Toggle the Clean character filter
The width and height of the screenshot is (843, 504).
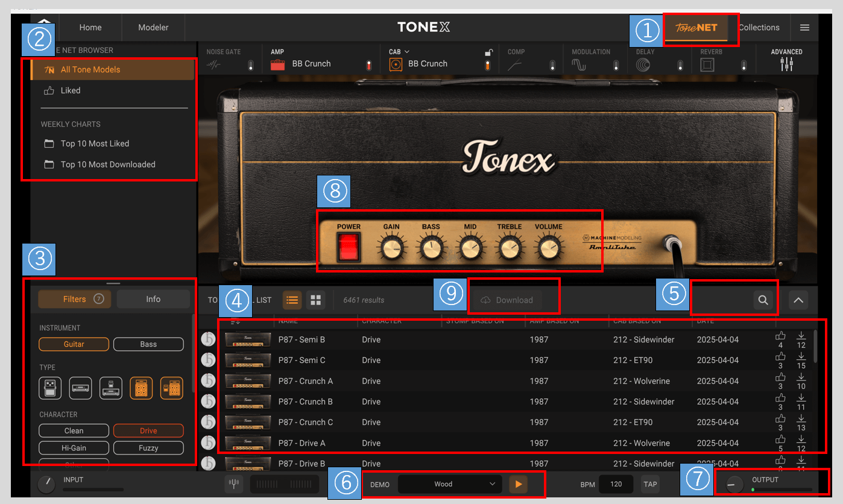(74, 430)
